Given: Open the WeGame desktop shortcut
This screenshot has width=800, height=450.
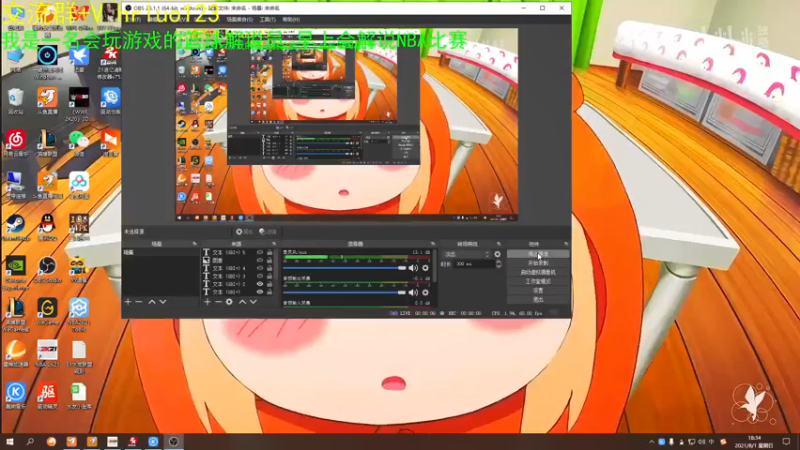Looking at the screenshot, I should click(47, 312).
